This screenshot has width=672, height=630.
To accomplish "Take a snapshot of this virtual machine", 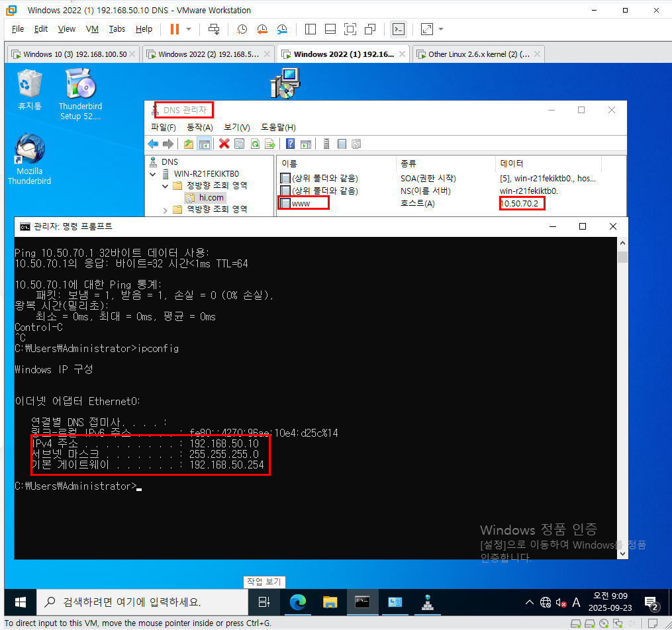I will pyautogui.click(x=242, y=29).
